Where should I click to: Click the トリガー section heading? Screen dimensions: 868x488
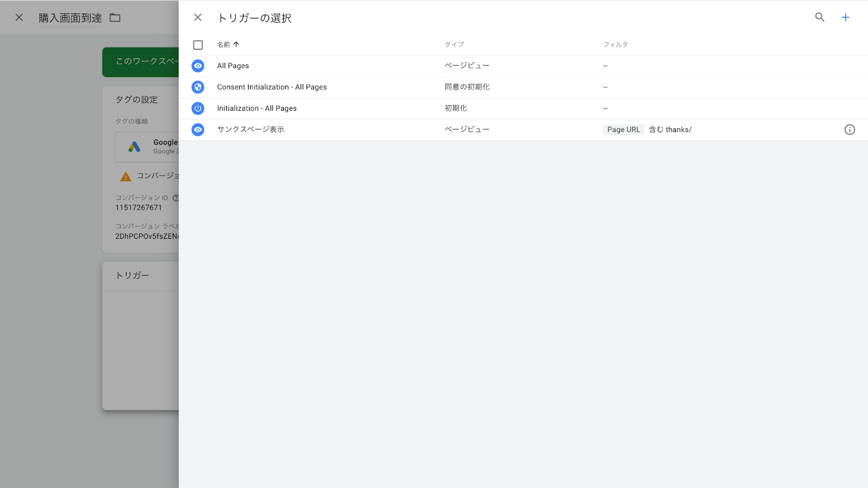(132, 275)
